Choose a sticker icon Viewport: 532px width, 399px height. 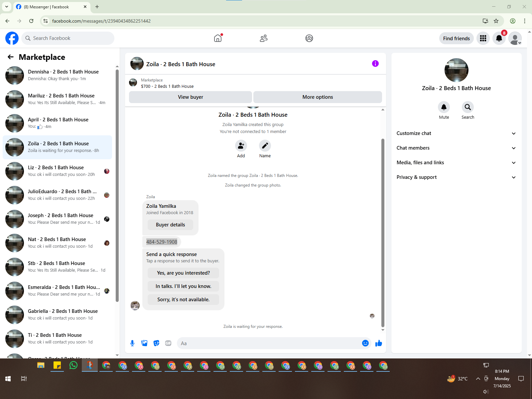[x=156, y=343]
